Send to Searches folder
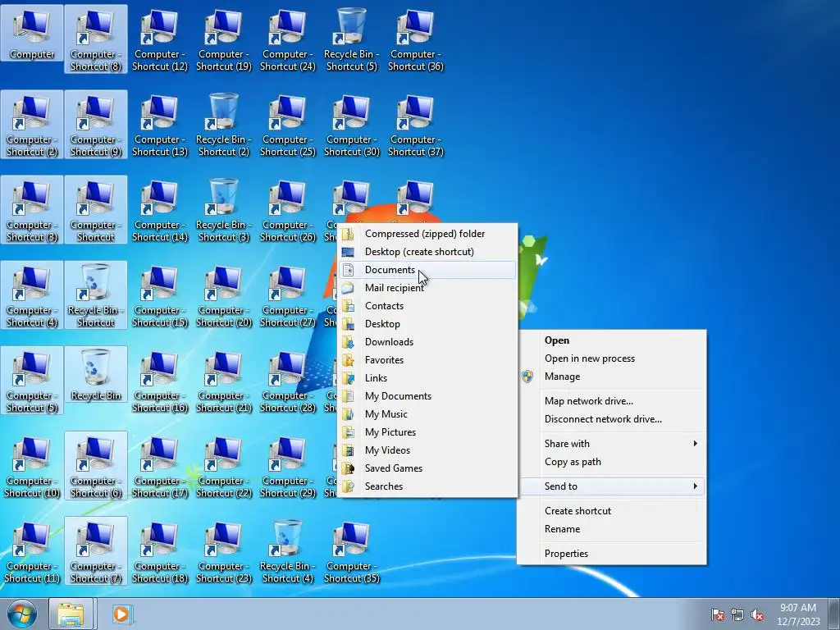The width and height of the screenshot is (840, 630). (x=427, y=486)
